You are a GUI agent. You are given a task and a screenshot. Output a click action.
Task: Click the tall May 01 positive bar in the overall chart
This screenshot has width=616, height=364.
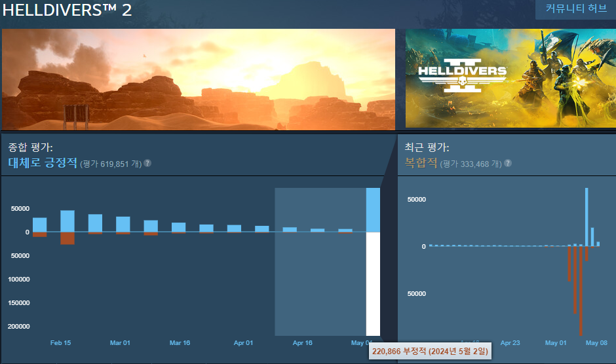pyautogui.click(x=373, y=209)
